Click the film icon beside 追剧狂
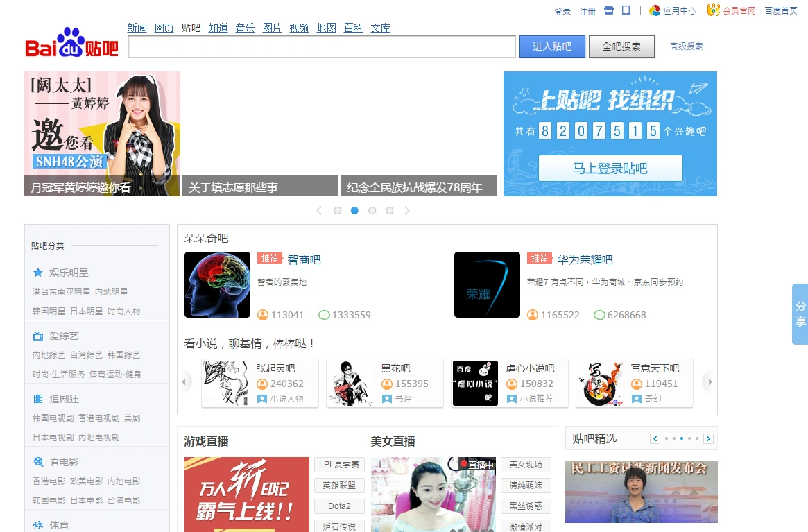 (38, 399)
